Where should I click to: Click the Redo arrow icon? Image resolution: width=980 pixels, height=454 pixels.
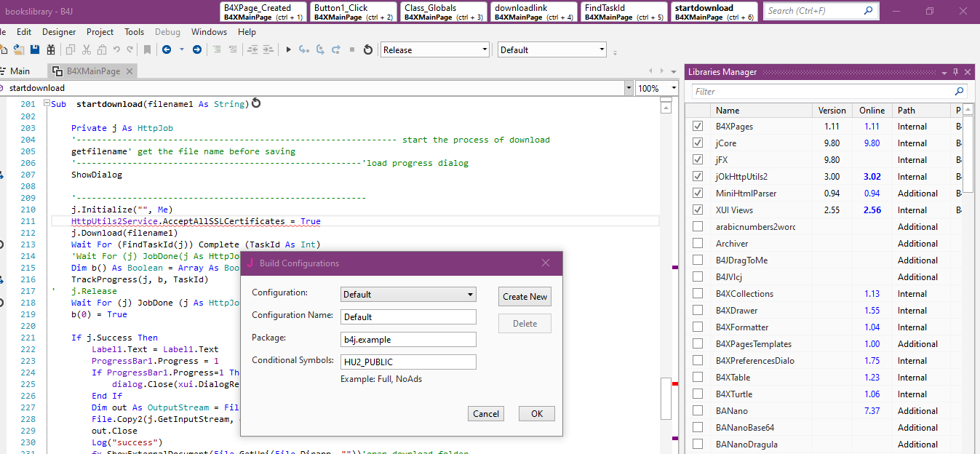[x=130, y=49]
